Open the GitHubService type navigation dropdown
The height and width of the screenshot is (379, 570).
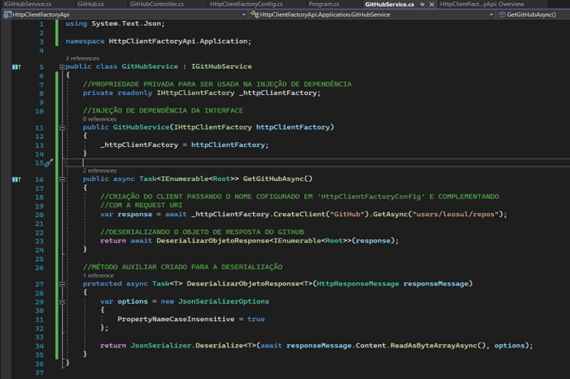point(491,15)
